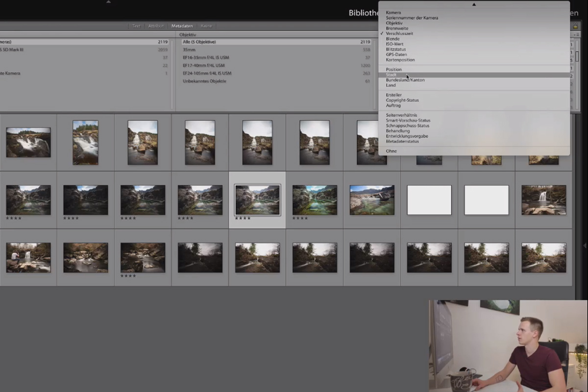The height and width of the screenshot is (392, 588).
Task: Switch to the Attribut filter tab
Action: coord(156,26)
